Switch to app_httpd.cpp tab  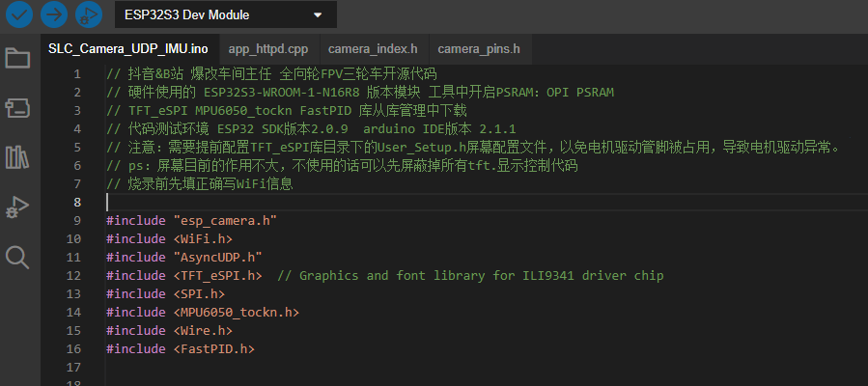[267, 48]
